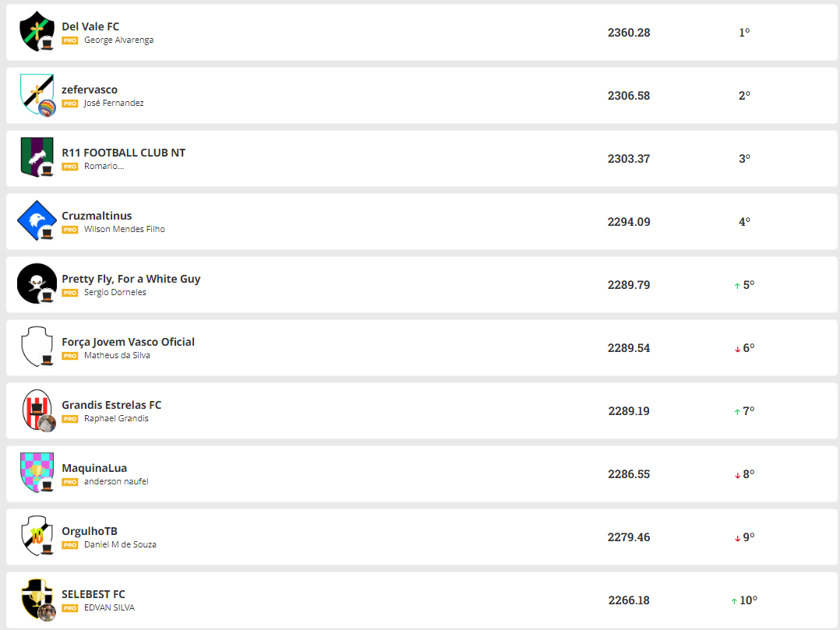840x630 pixels.
Task: Click the Pretty Fly skull crest
Action: point(36,284)
